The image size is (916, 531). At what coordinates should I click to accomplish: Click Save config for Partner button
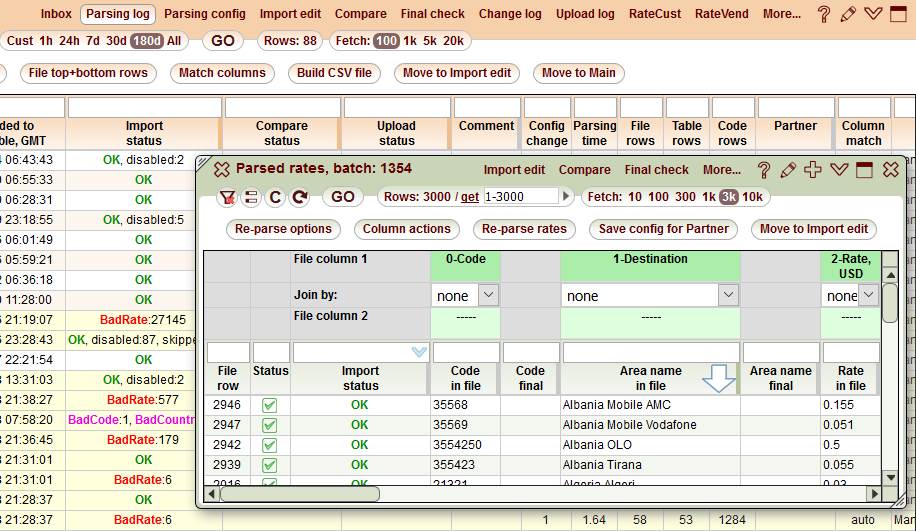664,229
